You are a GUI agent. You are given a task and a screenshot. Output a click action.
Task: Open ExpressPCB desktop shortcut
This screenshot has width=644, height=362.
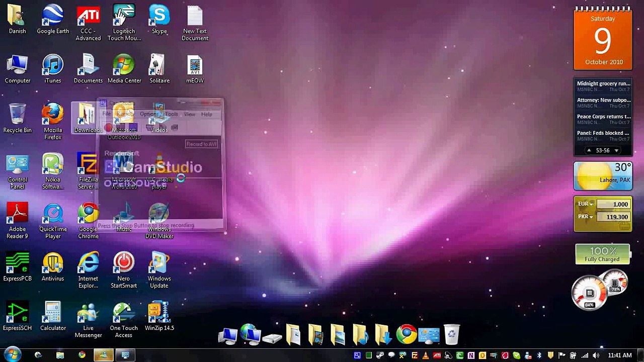click(18, 267)
